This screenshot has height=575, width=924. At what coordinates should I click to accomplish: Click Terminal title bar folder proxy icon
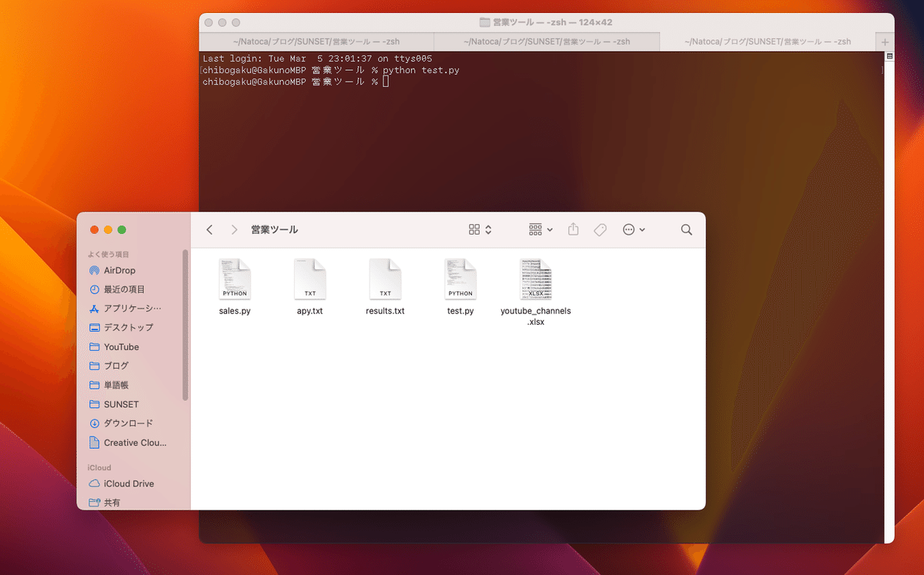click(484, 22)
